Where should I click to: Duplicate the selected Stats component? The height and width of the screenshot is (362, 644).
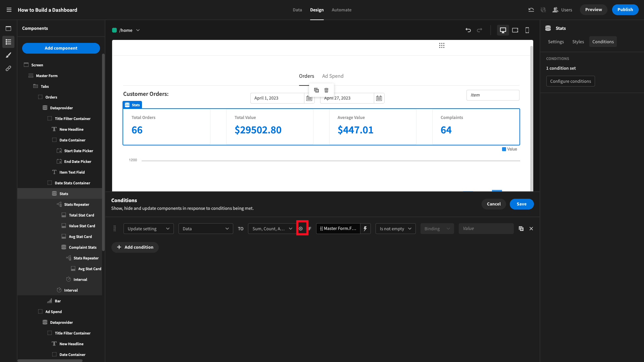coord(316,90)
